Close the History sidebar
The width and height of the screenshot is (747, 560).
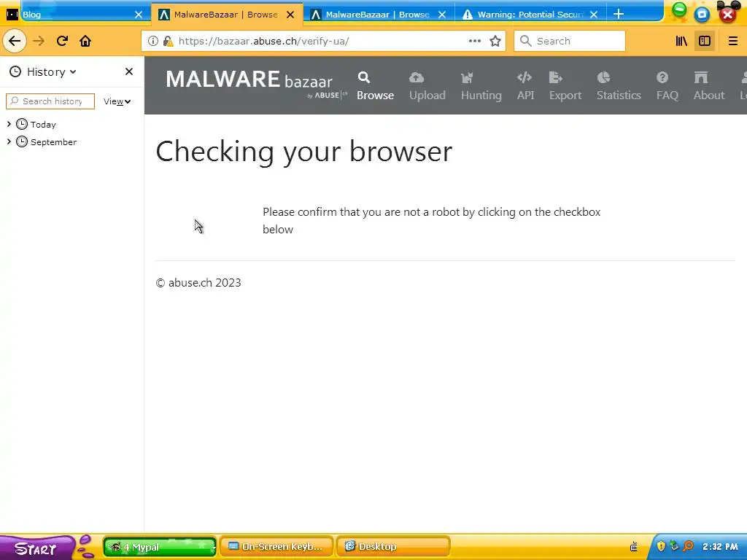[x=128, y=71]
